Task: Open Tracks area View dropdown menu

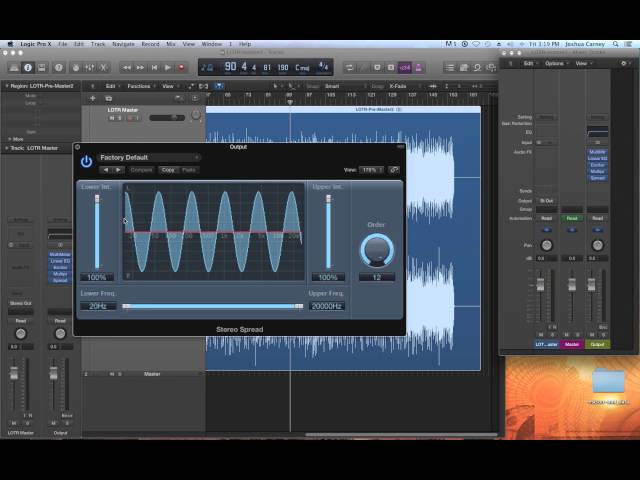Action: (x=170, y=86)
